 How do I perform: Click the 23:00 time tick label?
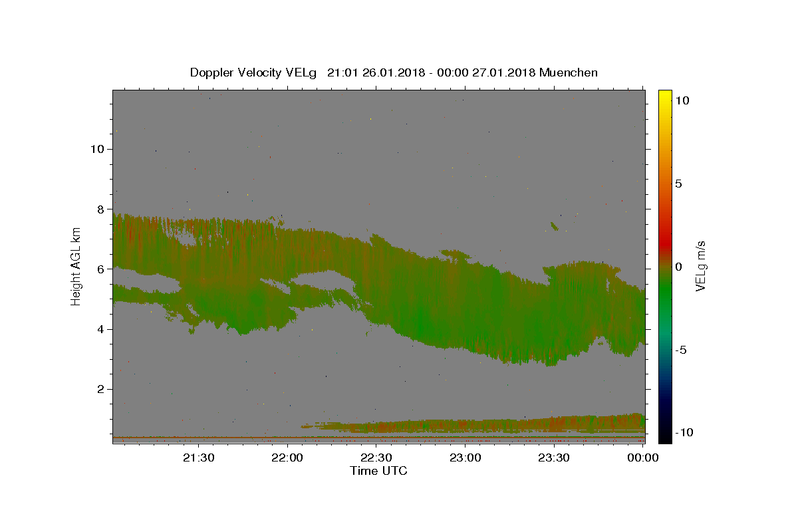click(465, 458)
